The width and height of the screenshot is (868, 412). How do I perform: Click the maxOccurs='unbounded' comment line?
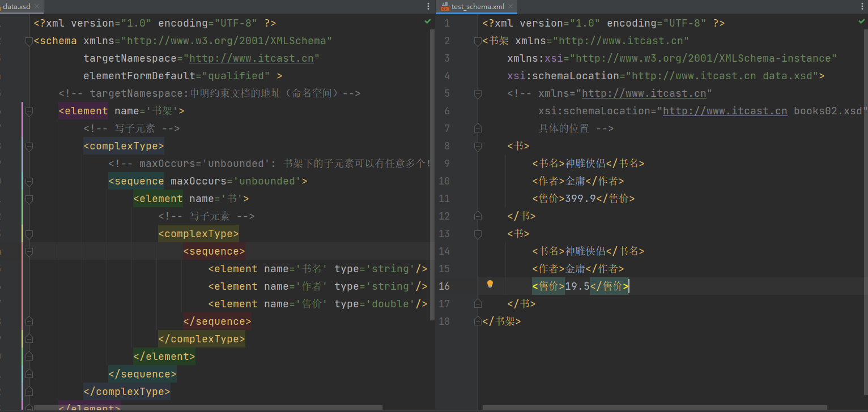270,164
